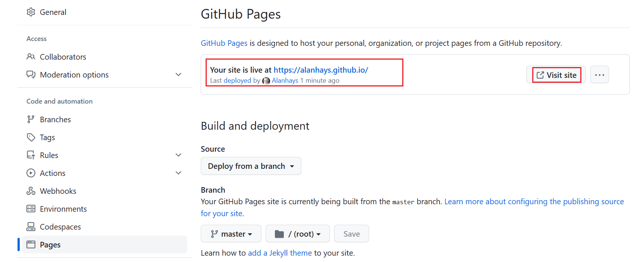The height and width of the screenshot is (262, 644).
Task: Click Alanhays avatar next to deployer name
Action: click(x=266, y=81)
